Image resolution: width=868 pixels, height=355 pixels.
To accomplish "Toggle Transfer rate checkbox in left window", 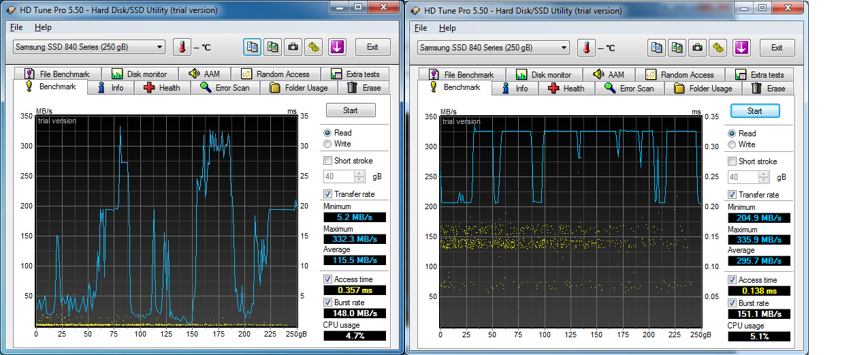I will point(328,194).
